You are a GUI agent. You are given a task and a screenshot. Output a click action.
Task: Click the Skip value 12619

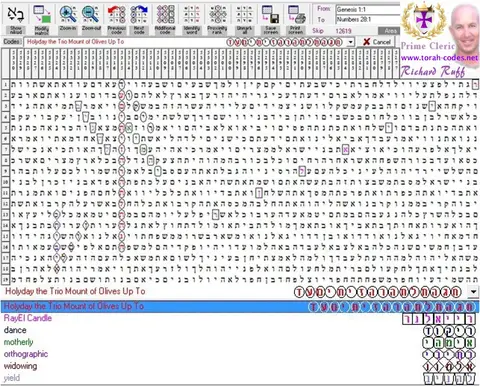pyautogui.click(x=343, y=31)
